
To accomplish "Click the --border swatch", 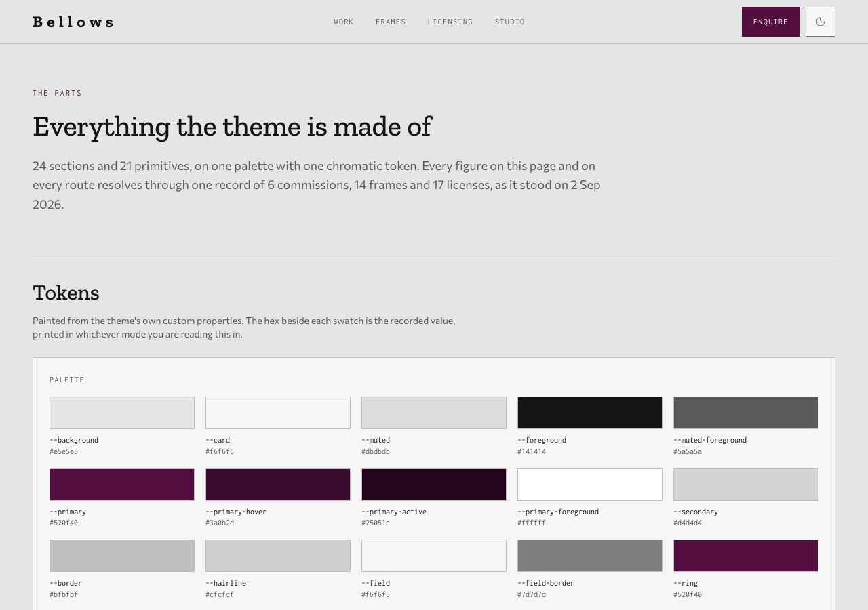I will (122, 556).
